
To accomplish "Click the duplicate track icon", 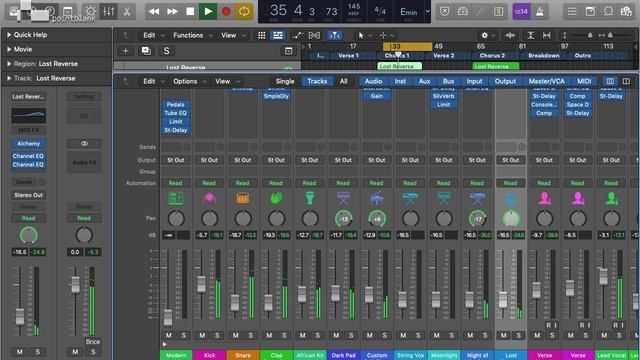I will click(146, 51).
